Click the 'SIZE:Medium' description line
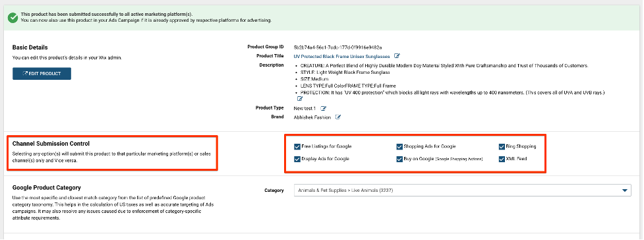Image resolution: width=644 pixels, height=240 pixels. [314, 79]
